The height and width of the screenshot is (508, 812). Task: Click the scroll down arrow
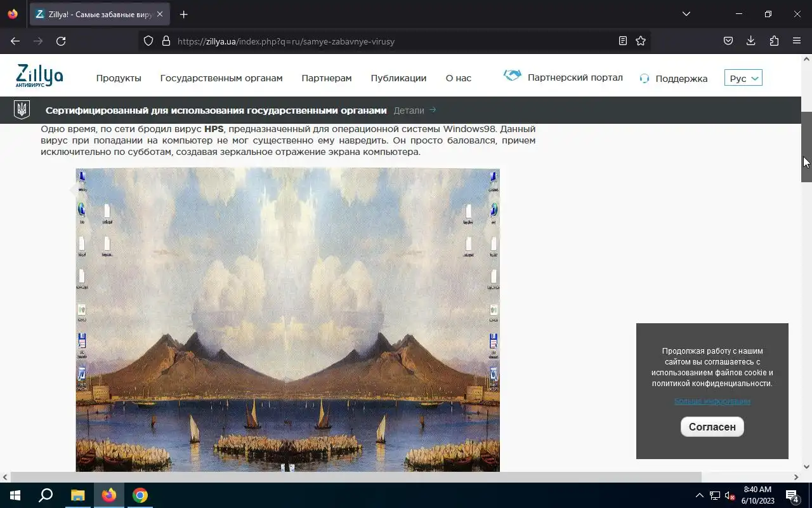806,467
